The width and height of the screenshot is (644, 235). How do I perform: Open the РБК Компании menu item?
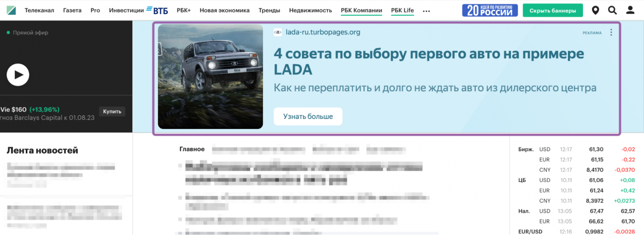[361, 10]
